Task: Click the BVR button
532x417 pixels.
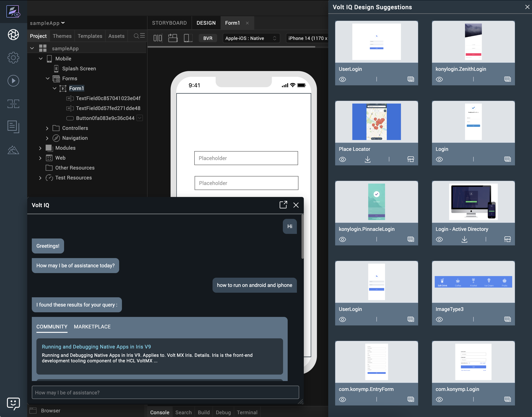Action: click(208, 38)
